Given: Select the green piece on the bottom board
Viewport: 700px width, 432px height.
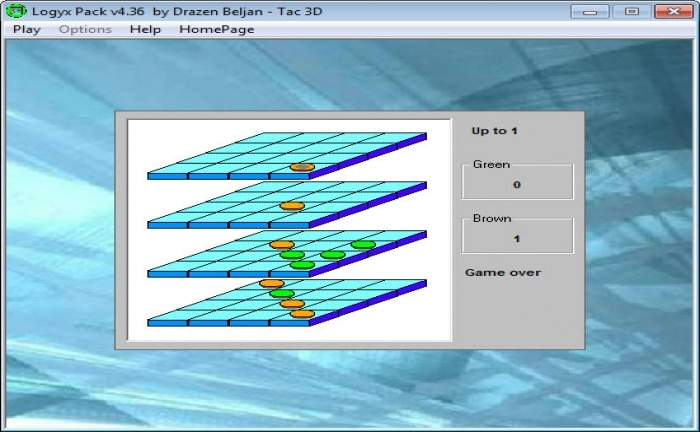Looking at the screenshot, I should (x=282, y=294).
